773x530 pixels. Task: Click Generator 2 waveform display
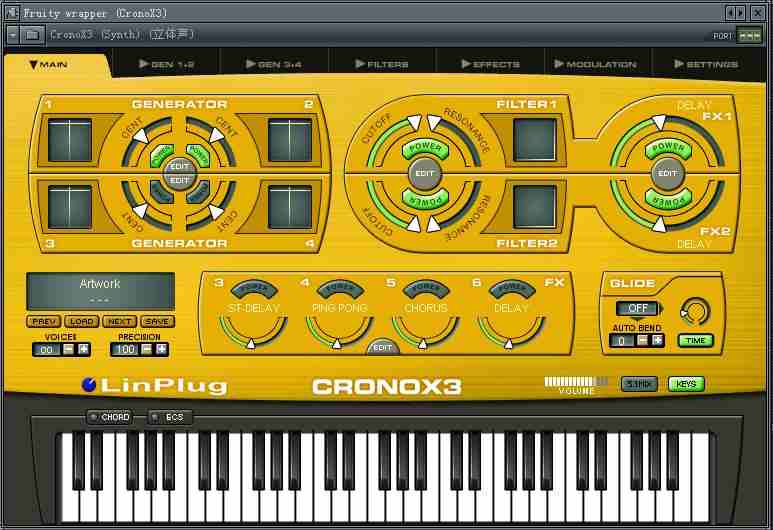(x=290, y=141)
